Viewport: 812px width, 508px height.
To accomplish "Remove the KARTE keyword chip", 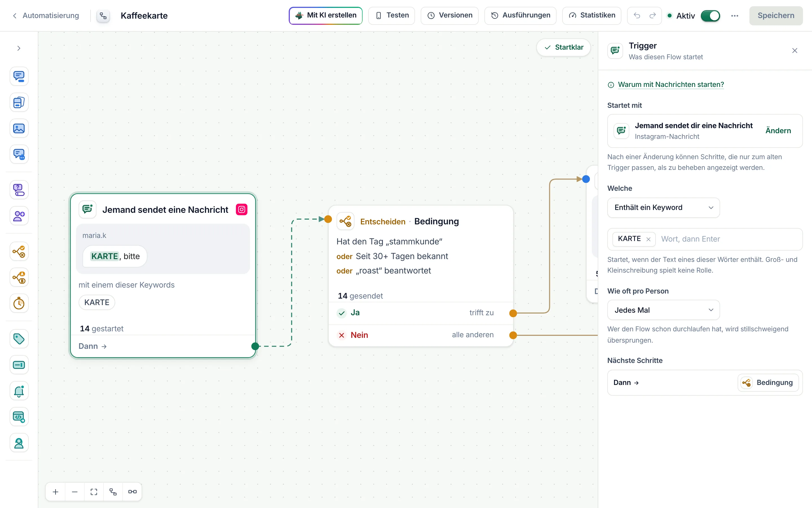I will pyautogui.click(x=648, y=239).
